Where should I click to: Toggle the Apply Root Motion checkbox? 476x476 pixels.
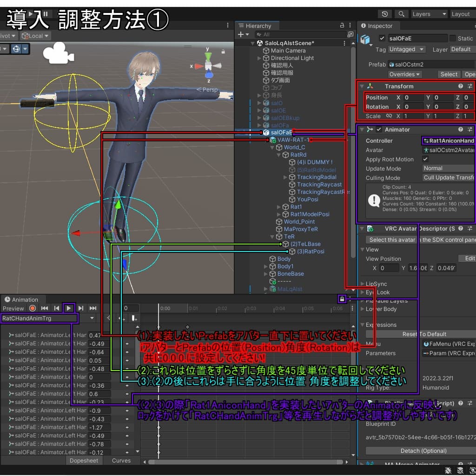[x=425, y=159]
